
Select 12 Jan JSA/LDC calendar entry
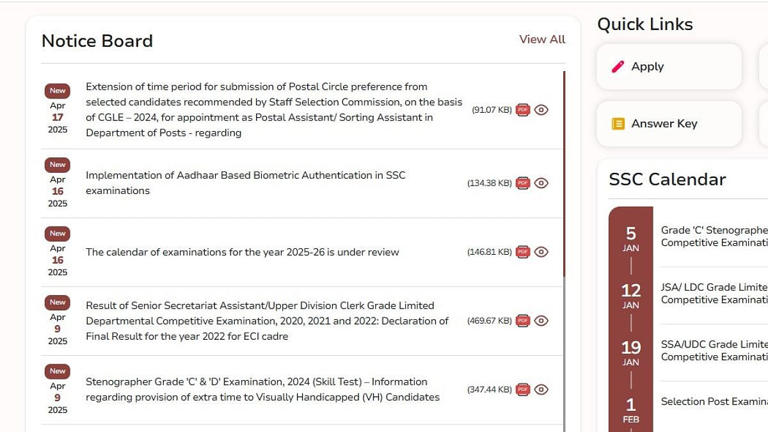pos(713,294)
